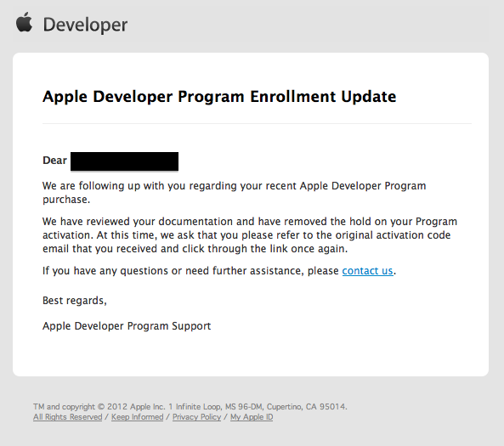Click the Best regards closing line
Viewport: 504px width, 446px height.
(x=75, y=301)
